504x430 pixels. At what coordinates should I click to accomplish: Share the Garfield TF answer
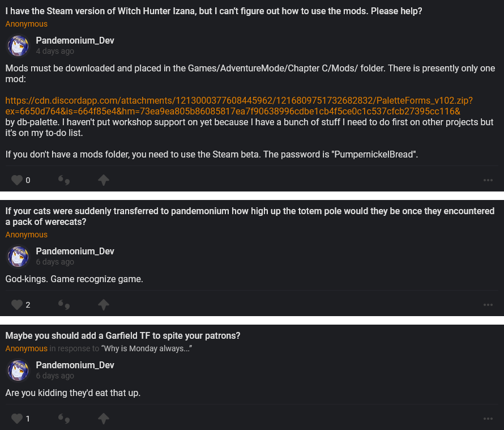coord(103,419)
